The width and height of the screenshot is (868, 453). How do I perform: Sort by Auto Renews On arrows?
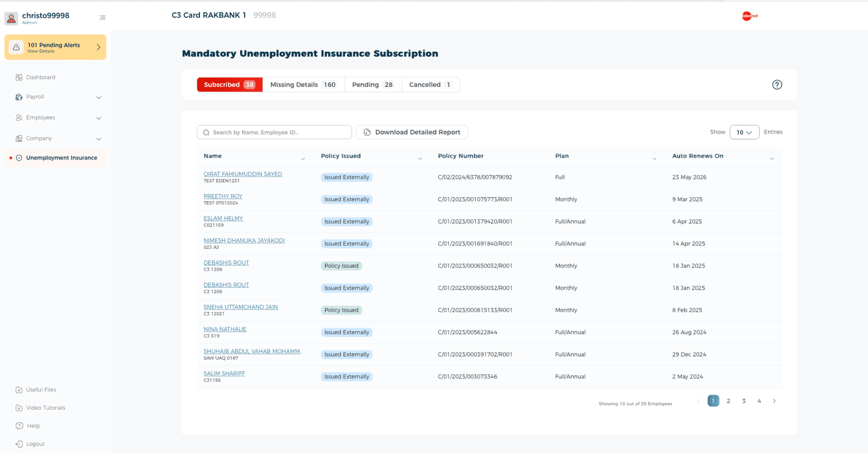[x=772, y=156]
